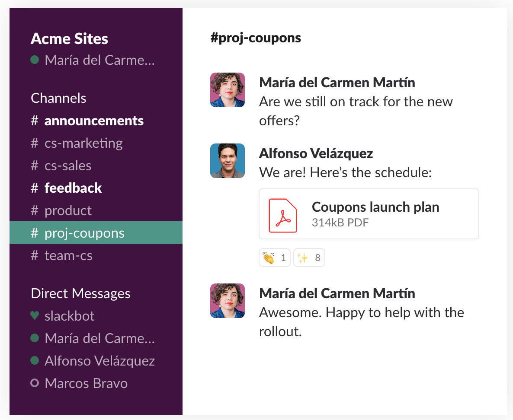Open Alfonso Velázquez's profile photo

[x=228, y=161]
